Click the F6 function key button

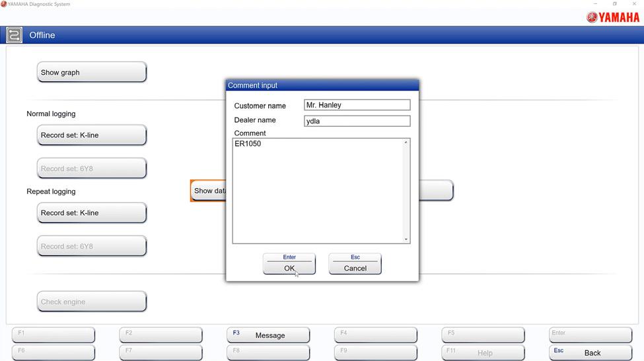tap(54, 352)
